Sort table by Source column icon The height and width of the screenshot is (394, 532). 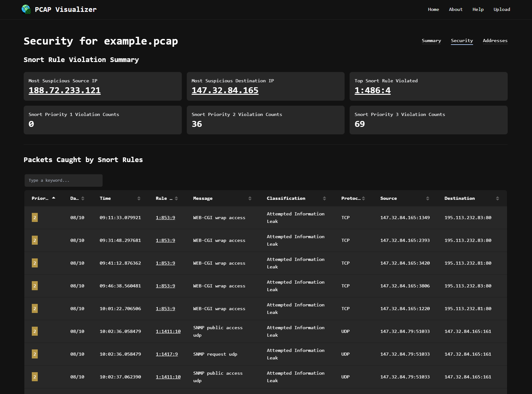click(428, 198)
